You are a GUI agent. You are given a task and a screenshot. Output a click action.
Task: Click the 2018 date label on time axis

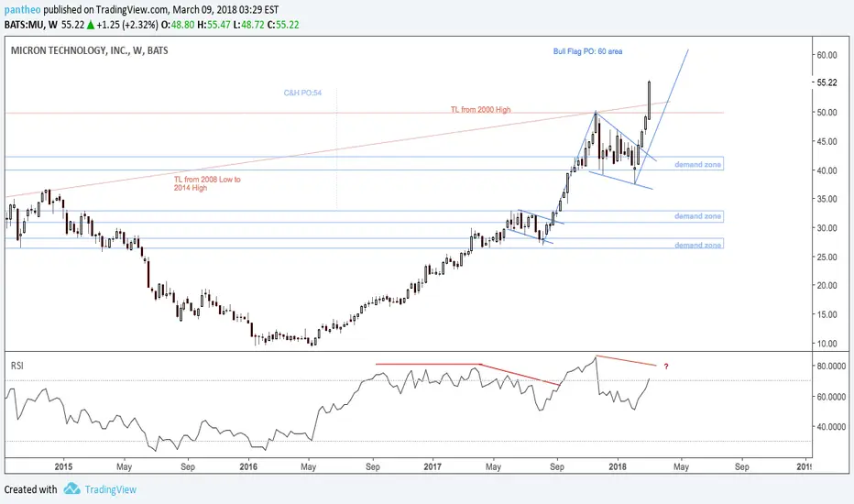click(618, 466)
